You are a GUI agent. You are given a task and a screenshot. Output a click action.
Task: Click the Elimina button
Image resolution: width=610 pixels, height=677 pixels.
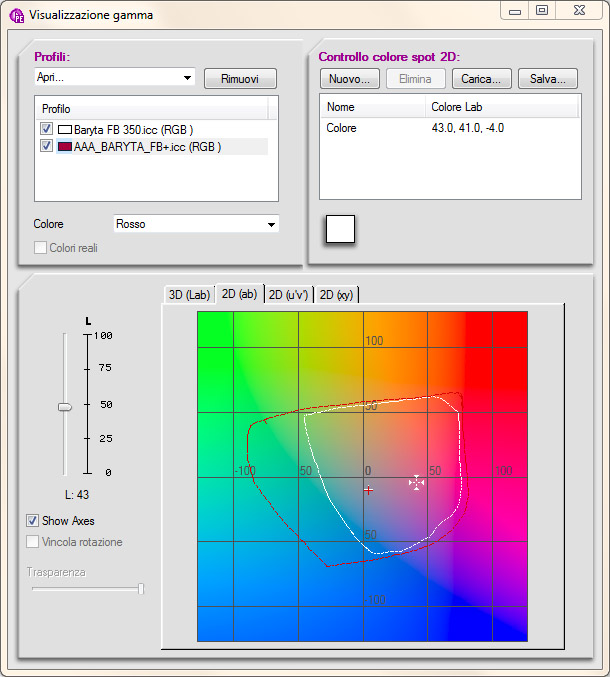click(415, 79)
